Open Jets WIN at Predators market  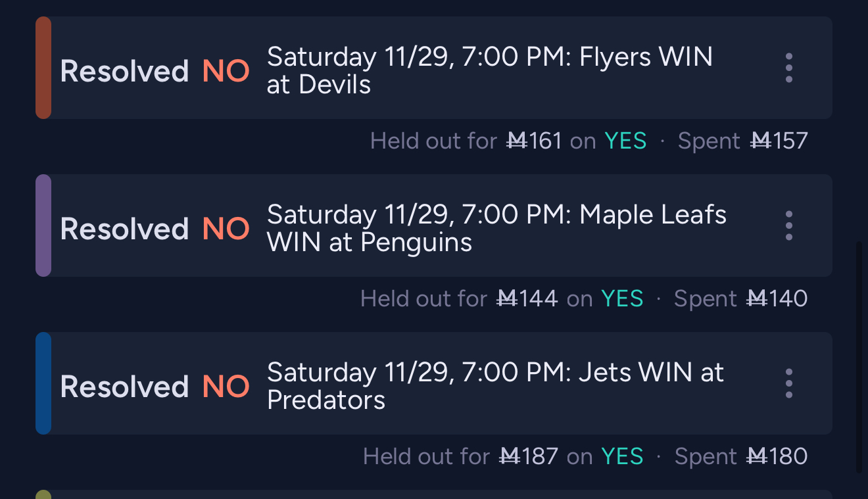point(494,386)
